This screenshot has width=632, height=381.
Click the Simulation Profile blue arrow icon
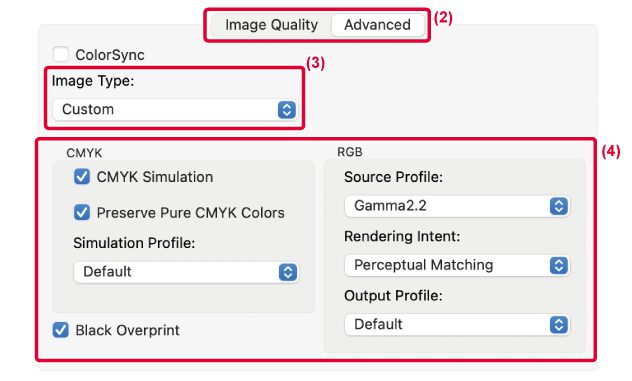pos(288,272)
